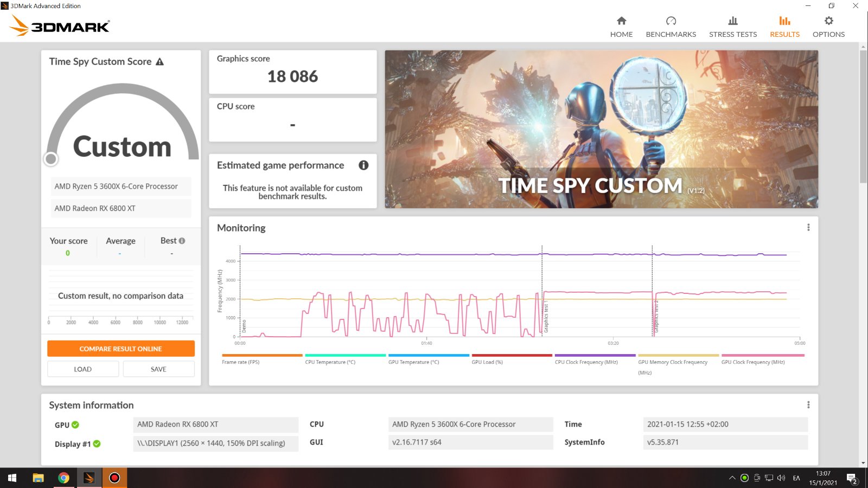The width and height of the screenshot is (868, 488).
Task: Open Chrome from taskbar
Action: coord(63,478)
